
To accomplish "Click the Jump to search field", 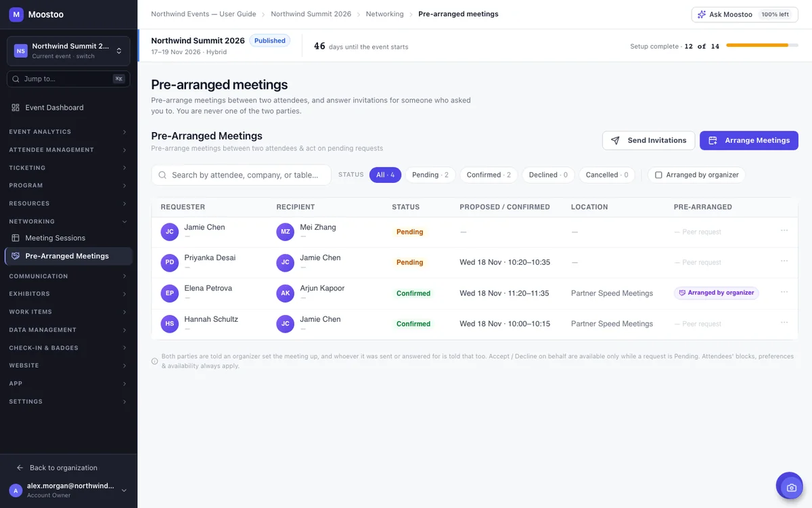I will pos(68,79).
